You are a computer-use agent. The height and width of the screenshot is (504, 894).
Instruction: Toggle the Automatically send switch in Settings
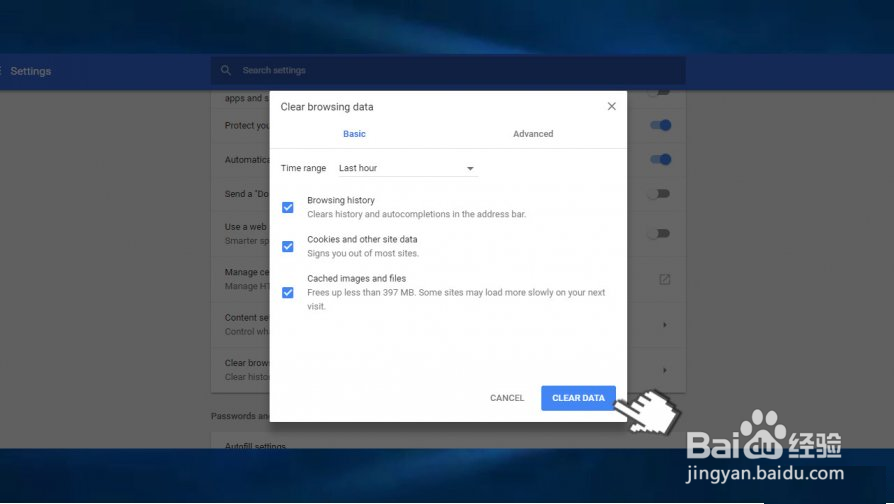click(661, 160)
